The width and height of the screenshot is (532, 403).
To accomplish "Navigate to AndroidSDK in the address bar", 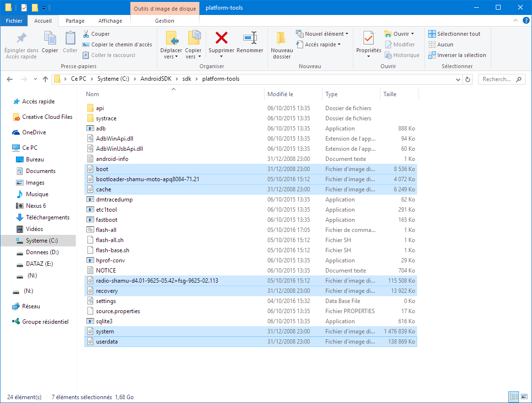I will click(x=156, y=79).
